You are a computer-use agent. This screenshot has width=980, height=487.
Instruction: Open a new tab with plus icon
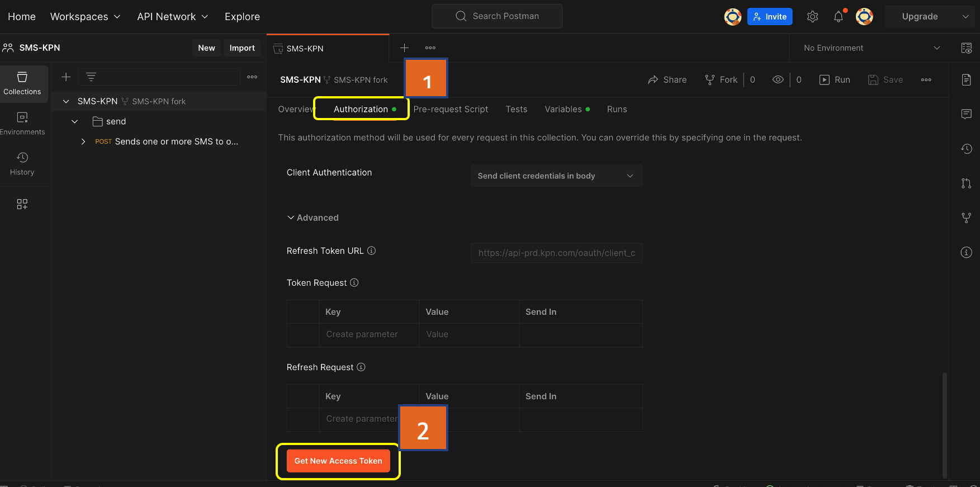(404, 48)
